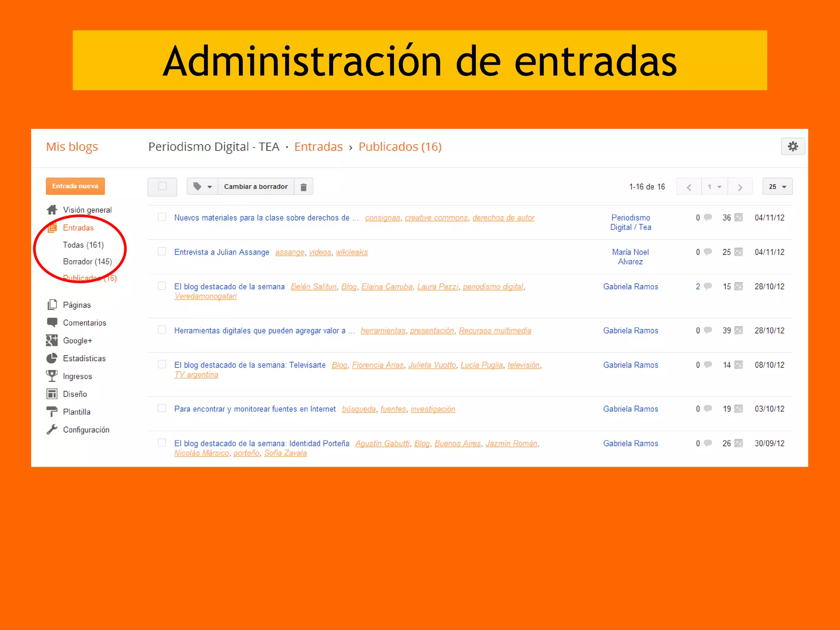Click the investigación label link
The height and width of the screenshot is (630, 840).
tap(433, 409)
